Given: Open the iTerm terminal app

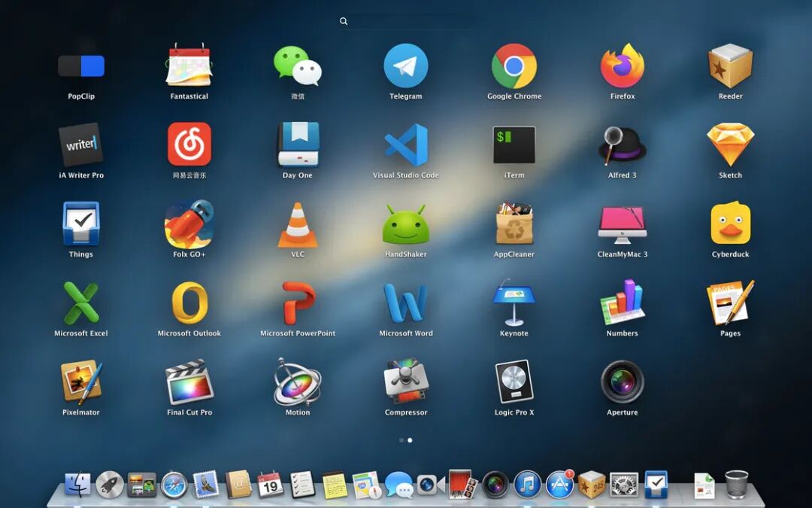Looking at the screenshot, I should tap(514, 144).
